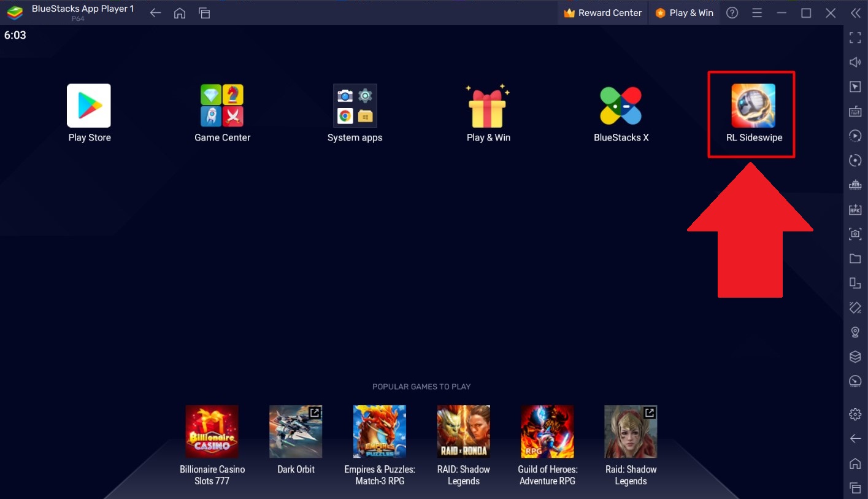Open RAID: Shadow Legends with Ronda
This screenshot has width=868, height=499.
463,431
